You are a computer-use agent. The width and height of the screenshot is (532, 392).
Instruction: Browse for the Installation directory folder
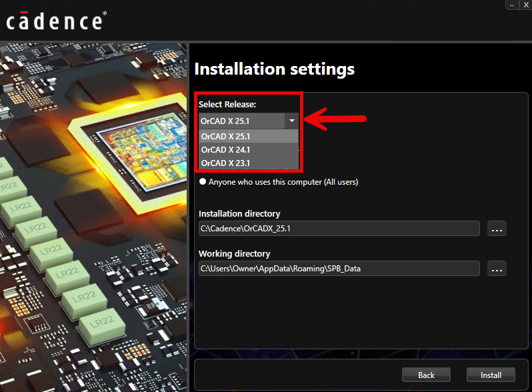(x=497, y=229)
